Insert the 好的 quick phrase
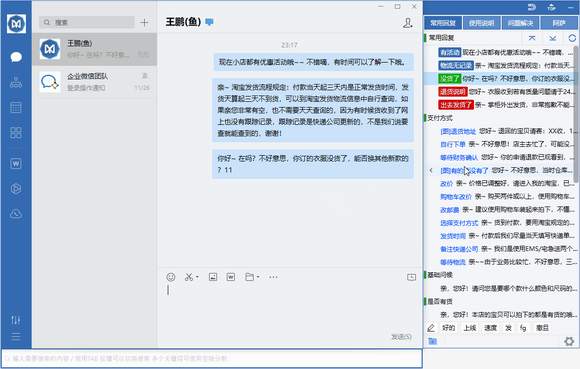 tap(449, 328)
